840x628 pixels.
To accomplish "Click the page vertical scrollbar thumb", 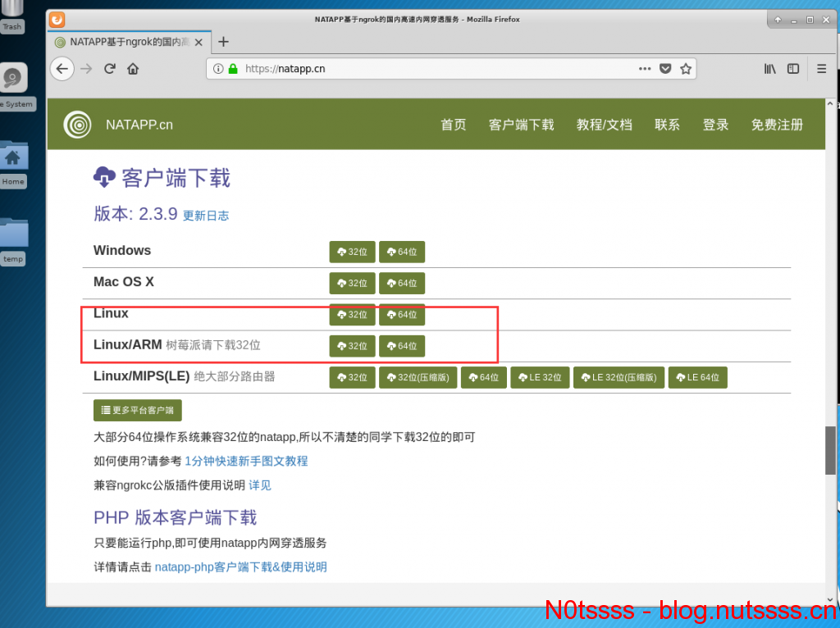I will [x=830, y=450].
